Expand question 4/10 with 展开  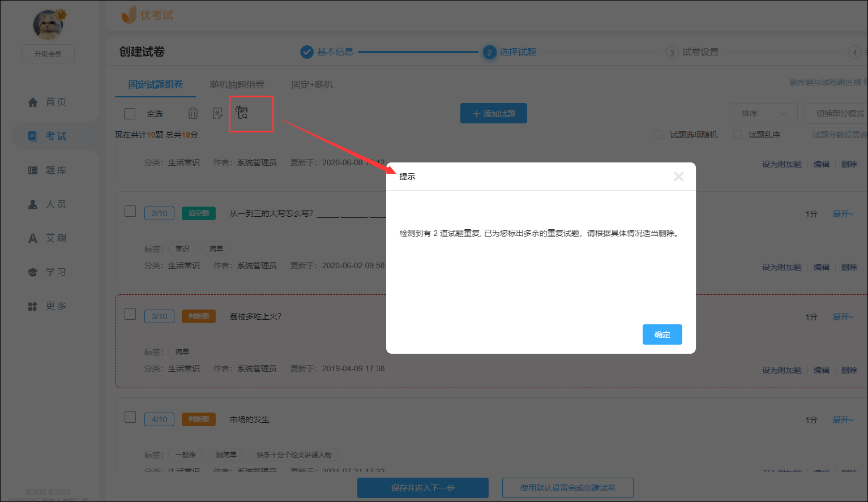point(843,420)
